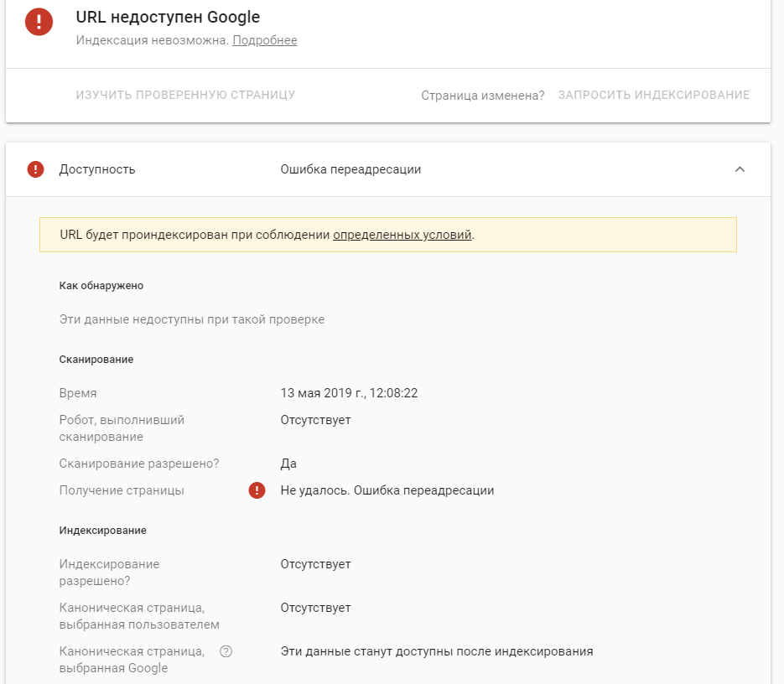Click the "Доступность" section label

click(97, 169)
